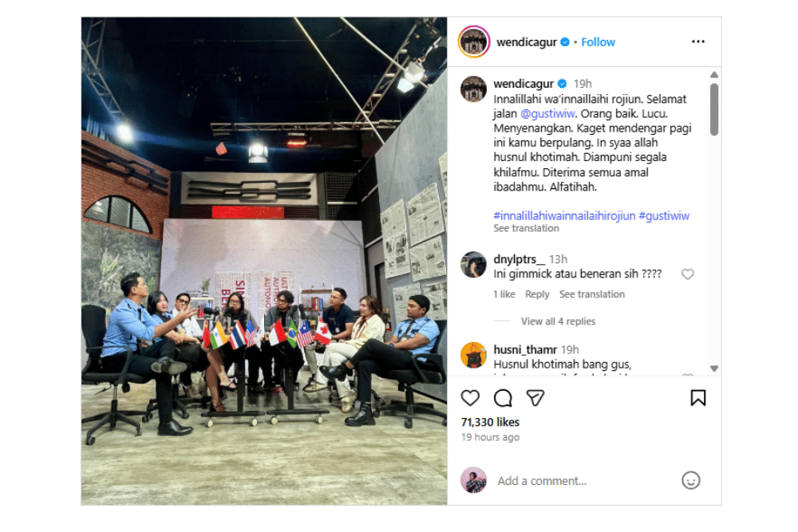Show See translation under caption

(526, 228)
